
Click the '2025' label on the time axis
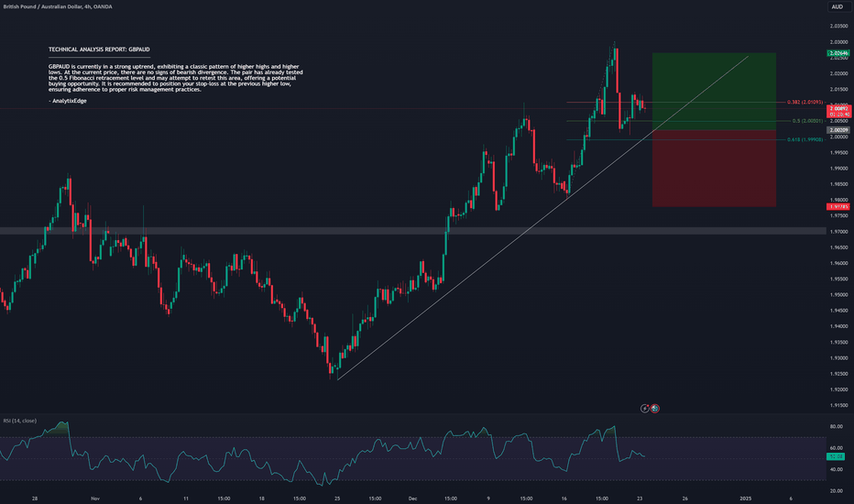pos(745,498)
